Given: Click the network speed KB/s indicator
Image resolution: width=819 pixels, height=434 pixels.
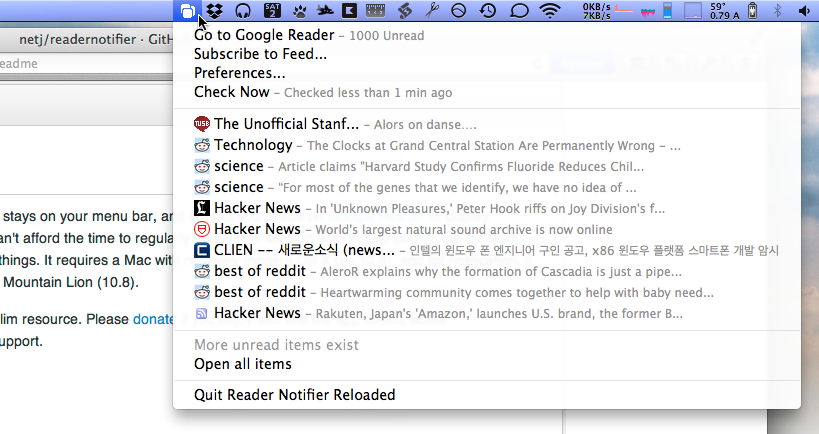Looking at the screenshot, I should pos(596,11).
